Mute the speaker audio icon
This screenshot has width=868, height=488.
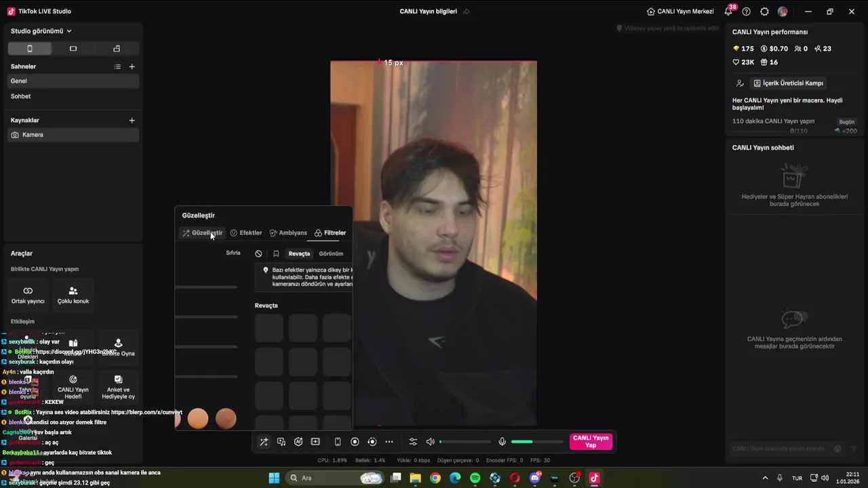click(430, 442)
